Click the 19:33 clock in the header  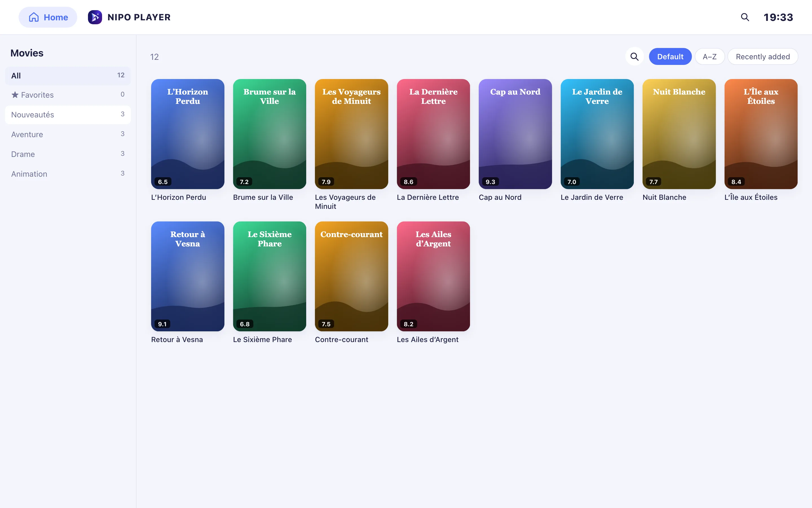click(x=778, y=17)
